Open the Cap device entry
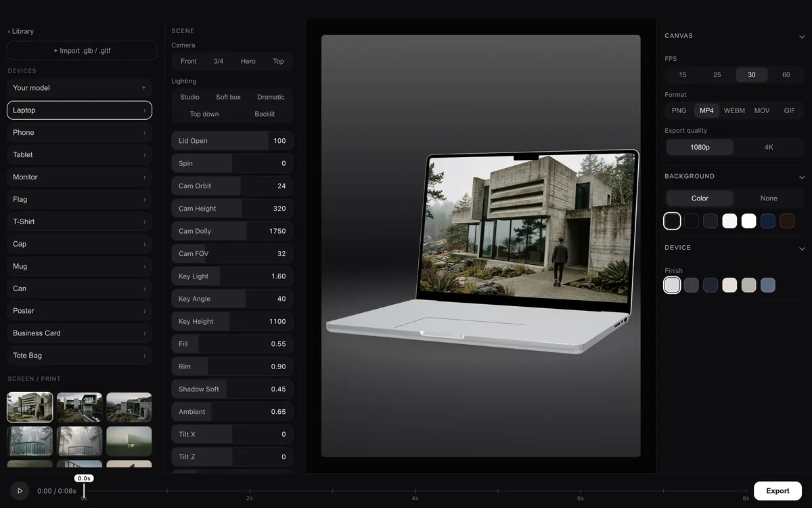 coord(79,245)
